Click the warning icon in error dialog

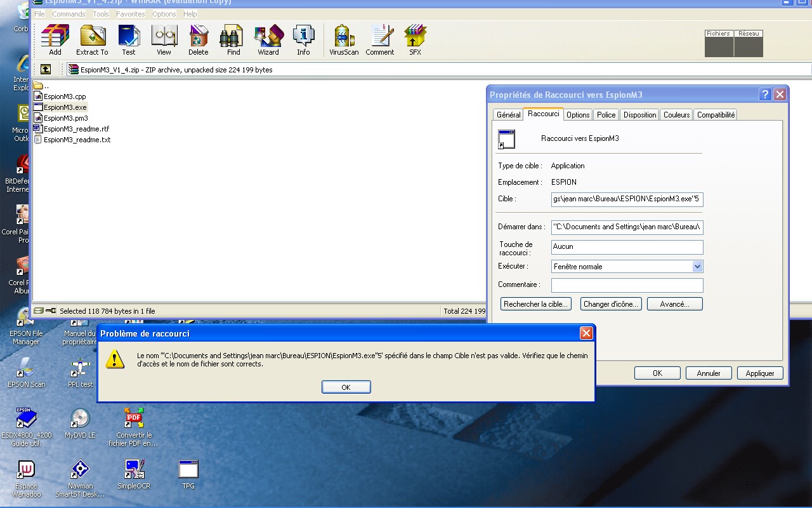click(115, 359)
